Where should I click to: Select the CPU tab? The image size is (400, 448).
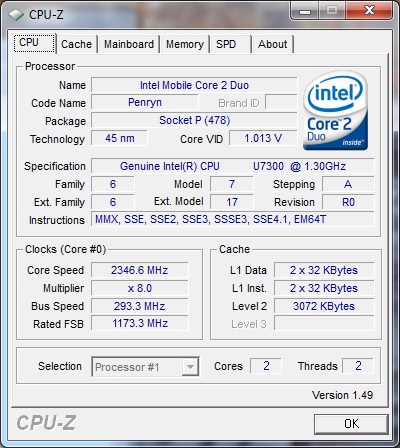34,43
